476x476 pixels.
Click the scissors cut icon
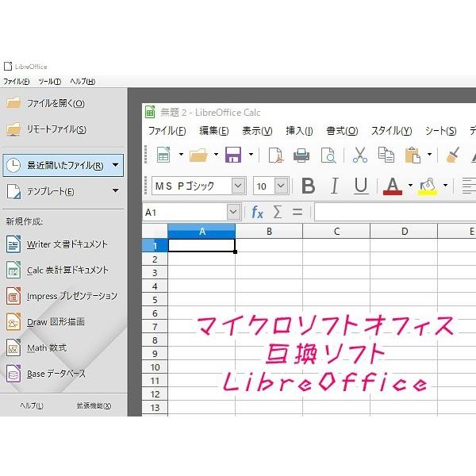(x=360, y=155)
